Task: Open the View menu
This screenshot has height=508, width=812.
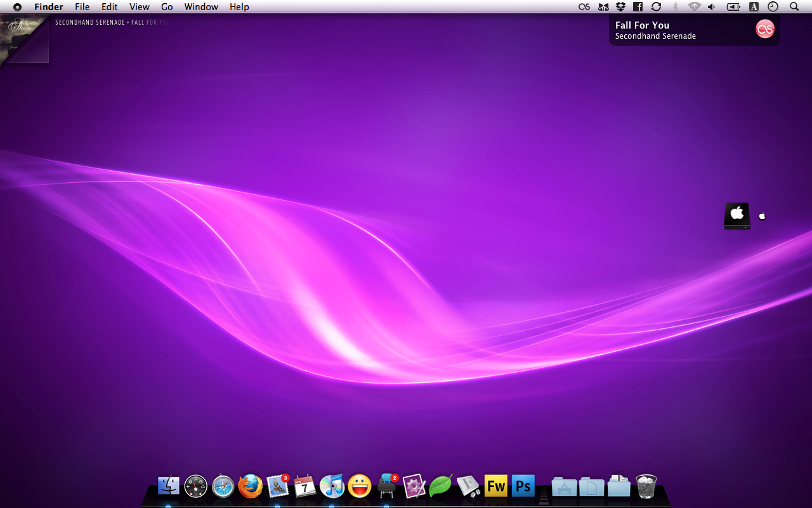Action: click(139, 7)
